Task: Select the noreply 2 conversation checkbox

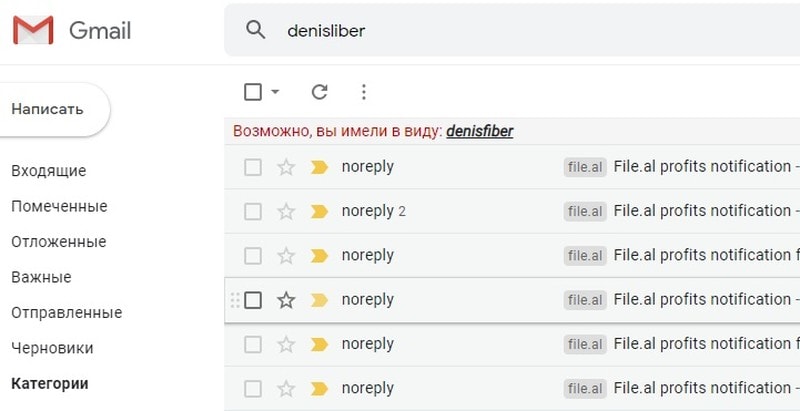Action: click(x=253, y=211)
